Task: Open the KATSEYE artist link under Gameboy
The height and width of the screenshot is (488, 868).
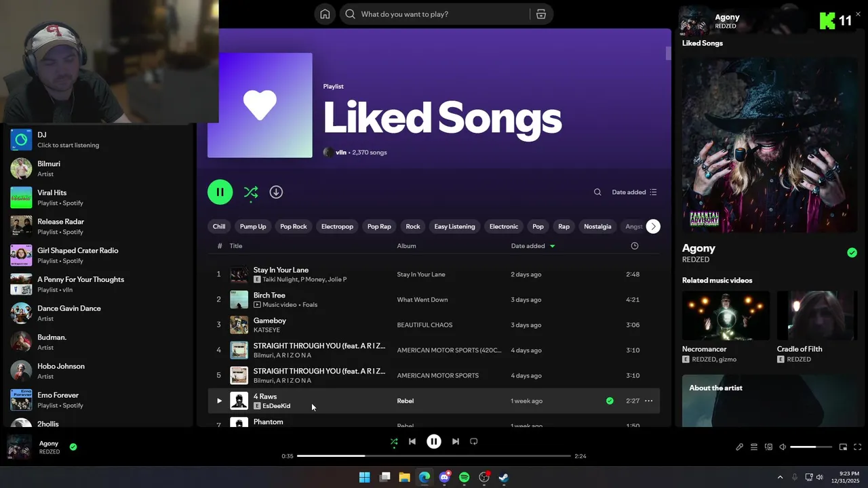Action: [x=267, y=330]
